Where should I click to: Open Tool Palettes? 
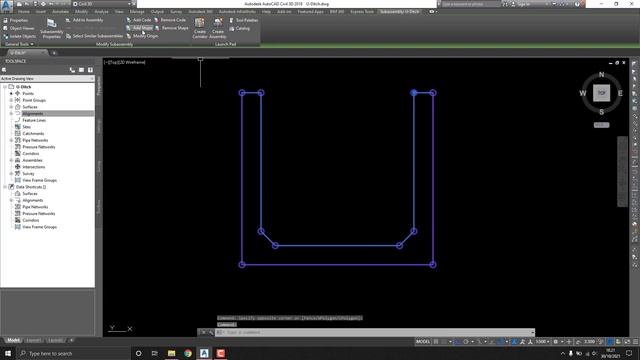point(244,20)
